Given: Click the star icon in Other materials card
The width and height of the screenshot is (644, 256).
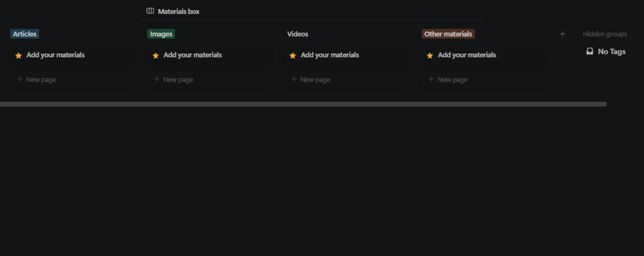Looking at the screenshot, I should (x=430, y=56).
